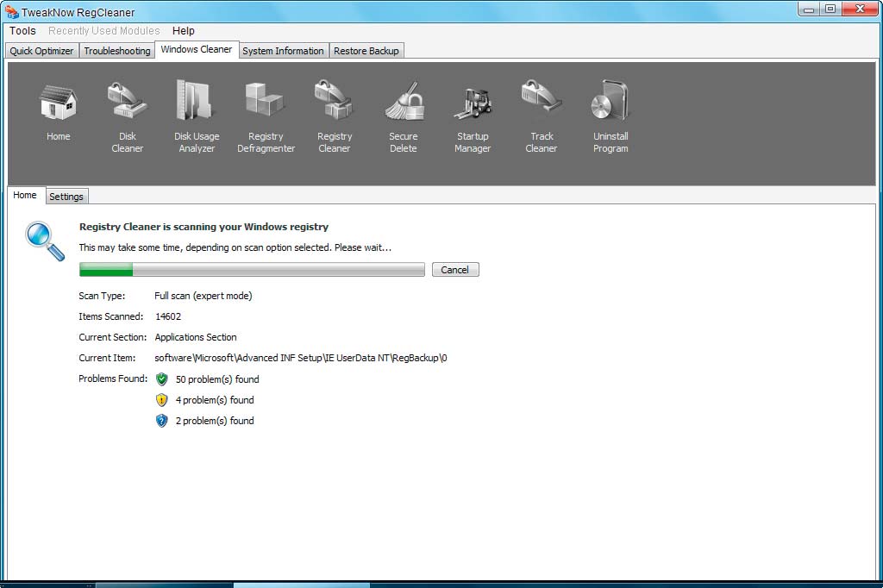Screen dimensions: 883x588
Task: Click the blue shield question icon
Action: tap(161, 421)
